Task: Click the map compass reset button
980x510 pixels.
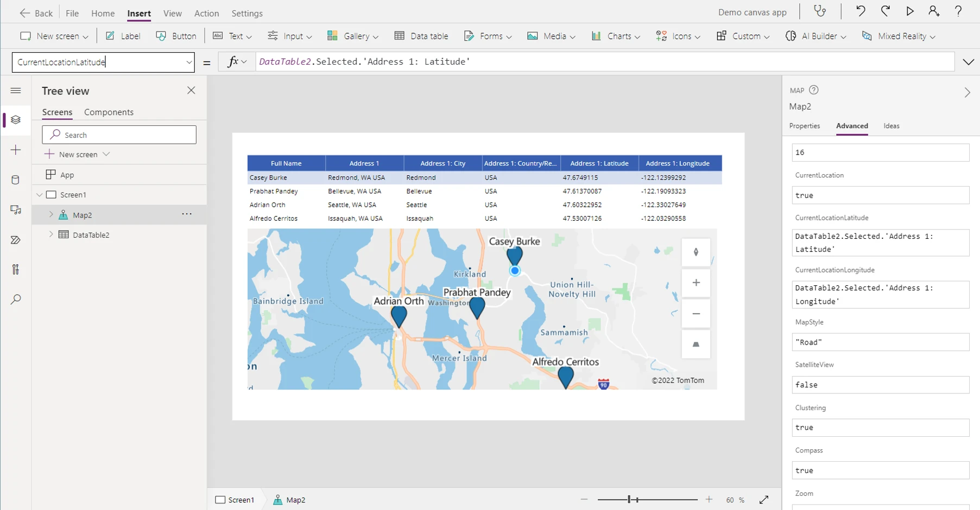Action: (x=696, y=252)
